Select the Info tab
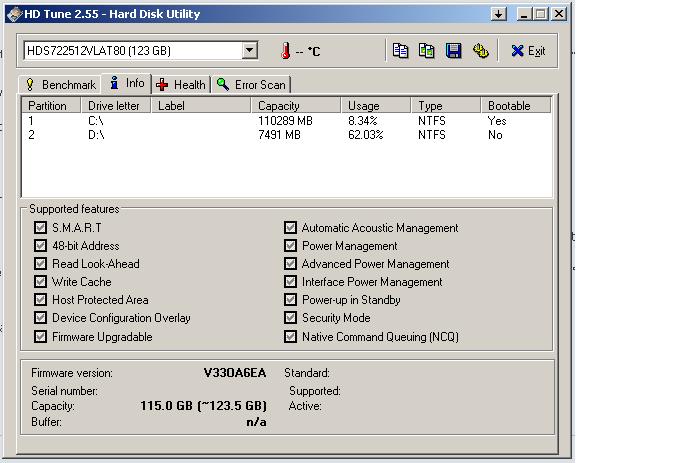683x463 pixels. click(x=127, y=83)
